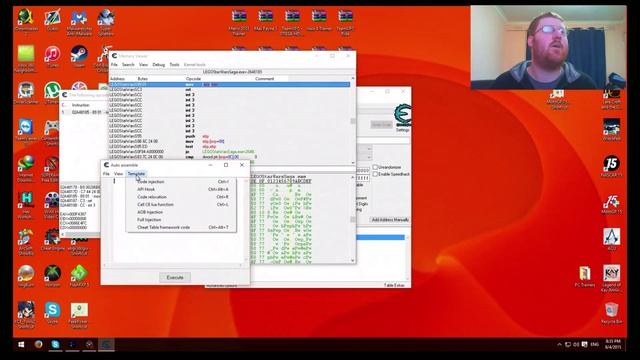The height and width of the screenshot is (360, 640).
Task: Maximize the Auto assemble window
Action: tap(226, 165)
